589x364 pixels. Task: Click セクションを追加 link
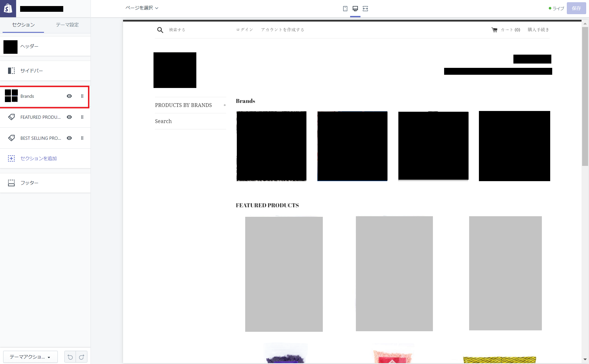click(39, 158)
